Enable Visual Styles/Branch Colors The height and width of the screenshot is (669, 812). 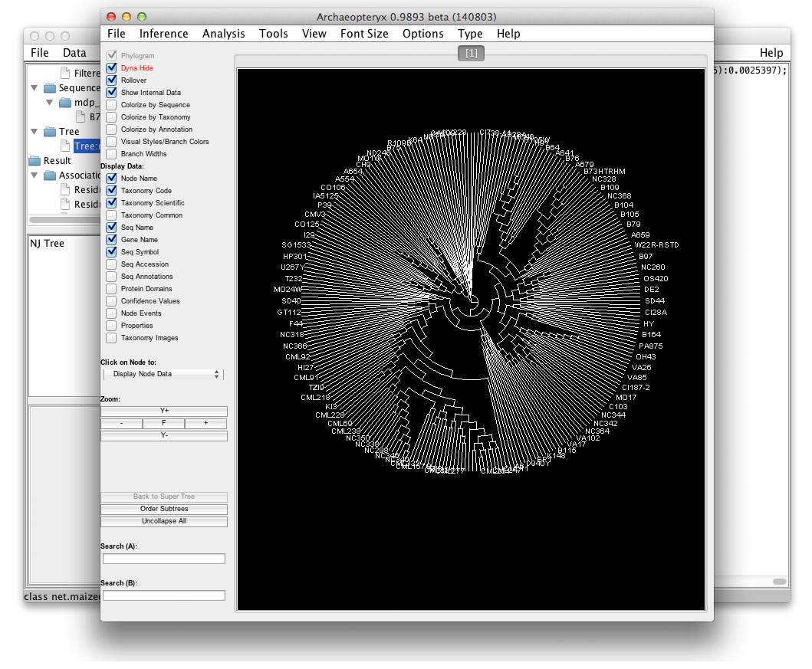(x=111, y=141)
